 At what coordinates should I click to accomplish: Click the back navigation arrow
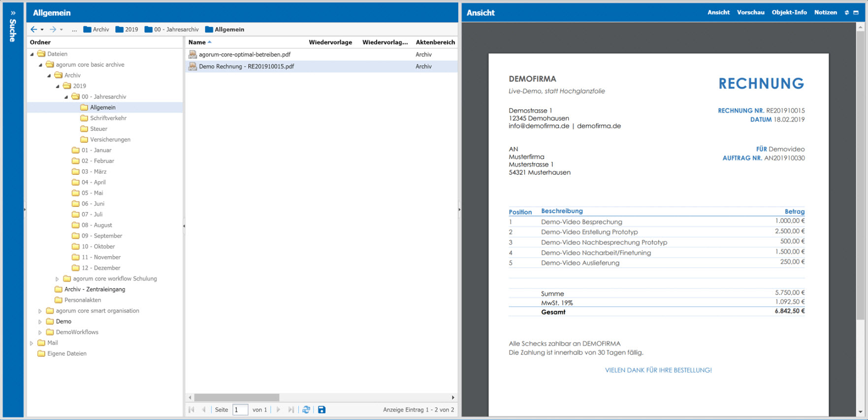[33, 30]
